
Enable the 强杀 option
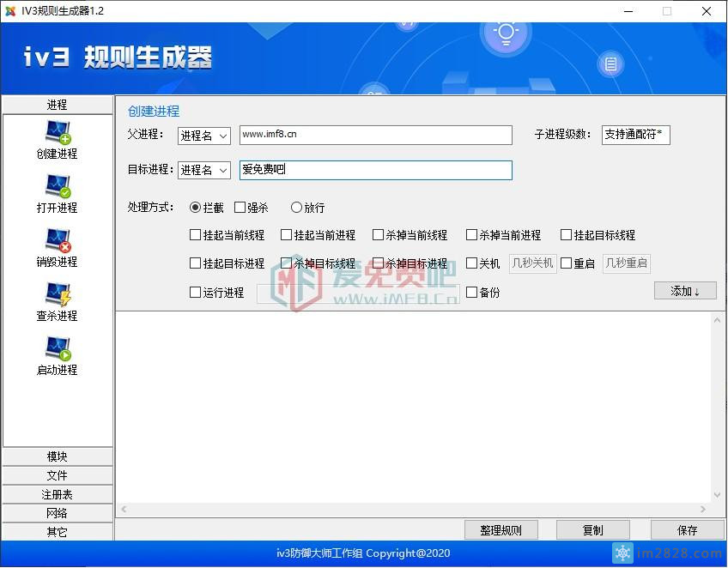click(x=240, y=207)
